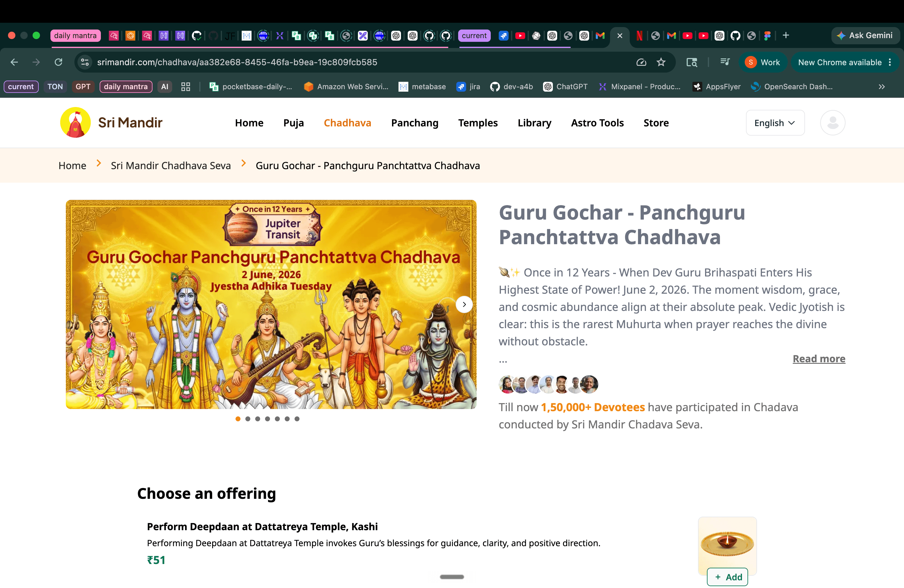
Task: Bookmark this page with the star icon
Action: (x=661, y=62)
